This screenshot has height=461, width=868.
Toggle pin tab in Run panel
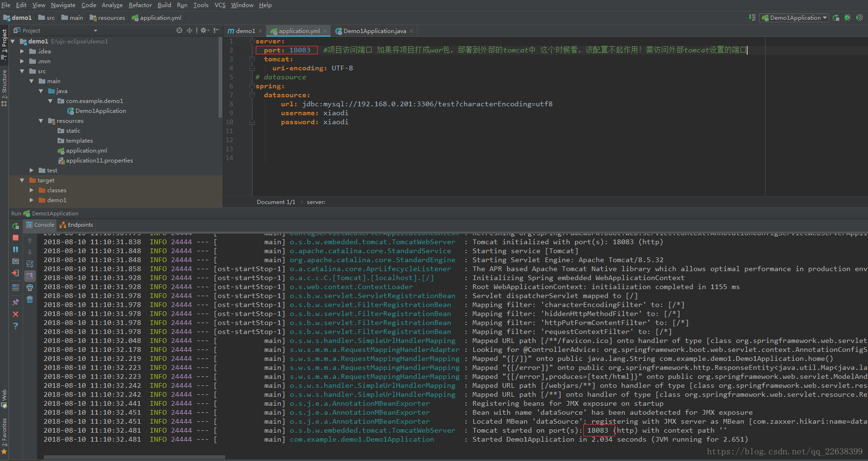(x=16, y=302)
